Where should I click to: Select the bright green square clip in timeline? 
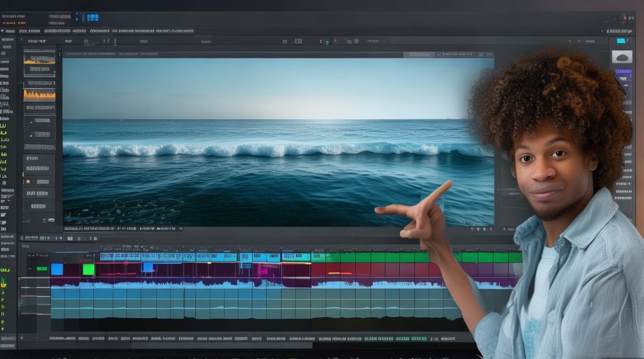tap(89, 269)
